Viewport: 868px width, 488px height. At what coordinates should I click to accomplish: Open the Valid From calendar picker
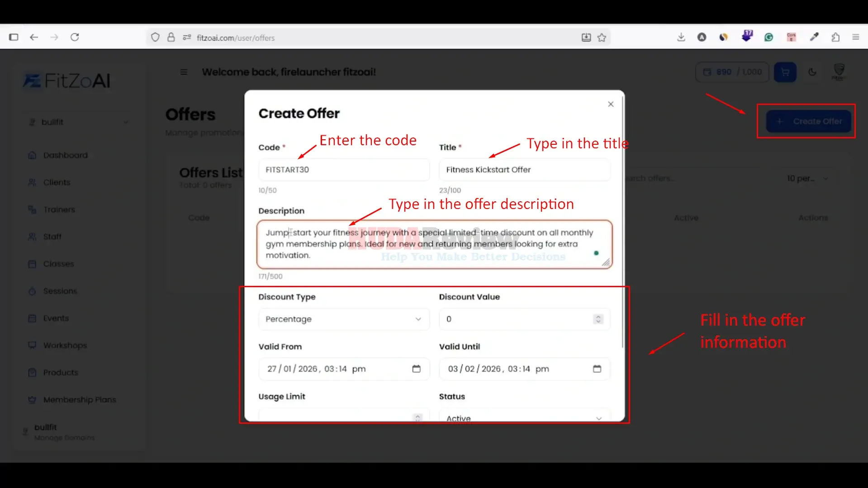click(x=416, y=369)
